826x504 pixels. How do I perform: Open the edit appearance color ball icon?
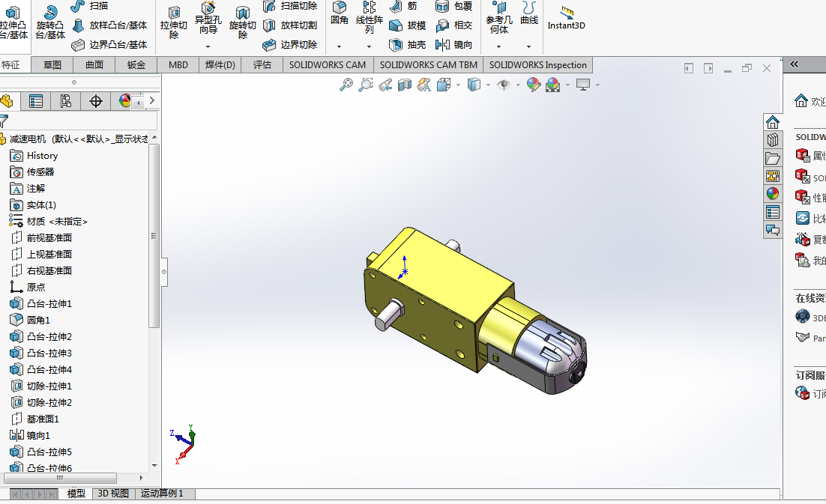coord(533,84)
